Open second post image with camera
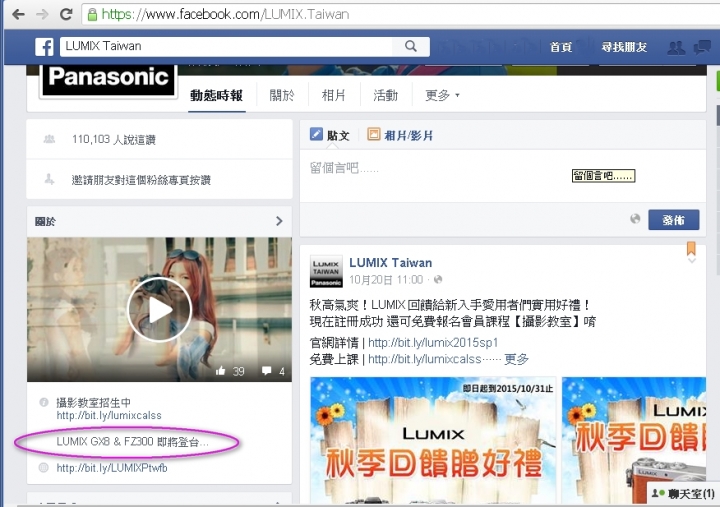Screen dimensions: 720x507 tap(634, 440)
